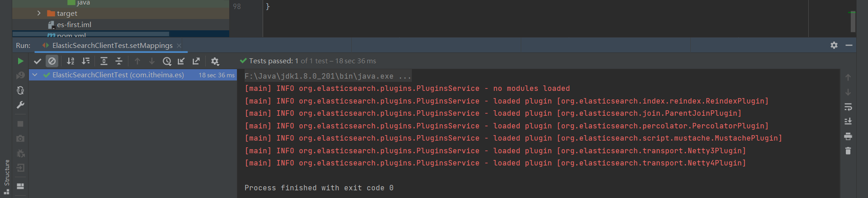The width and height of the screenshot is (868, 198).
Task: Import tests from file
Action: coord(181,61)
